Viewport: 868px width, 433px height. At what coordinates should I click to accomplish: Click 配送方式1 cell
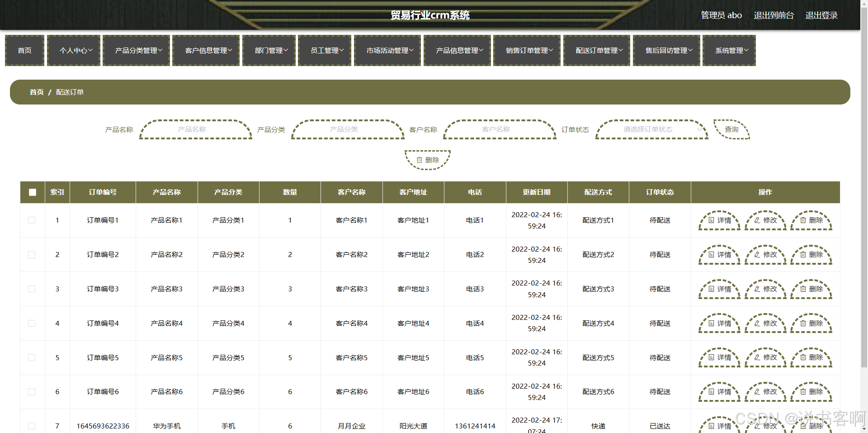(x=598, y=220)
